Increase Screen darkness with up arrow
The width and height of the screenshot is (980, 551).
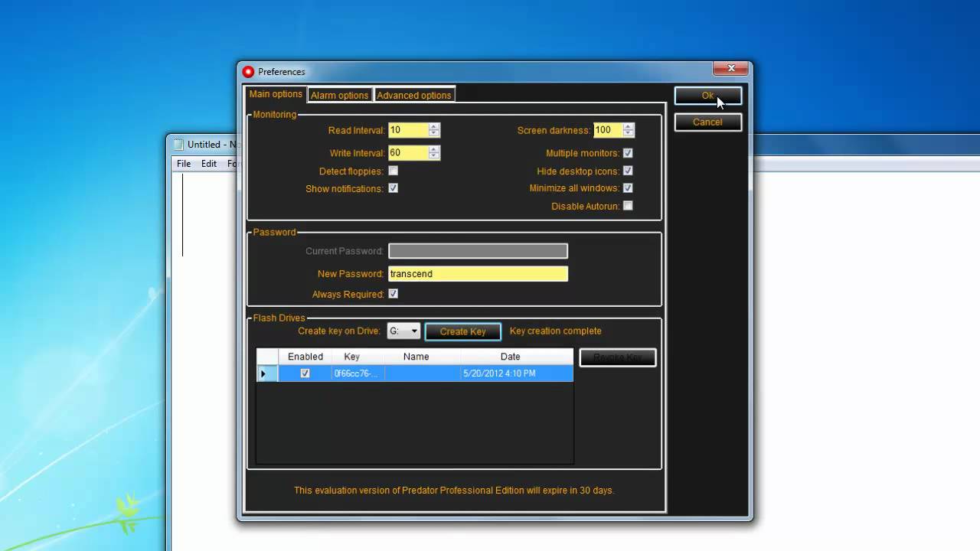click(629, 127)
